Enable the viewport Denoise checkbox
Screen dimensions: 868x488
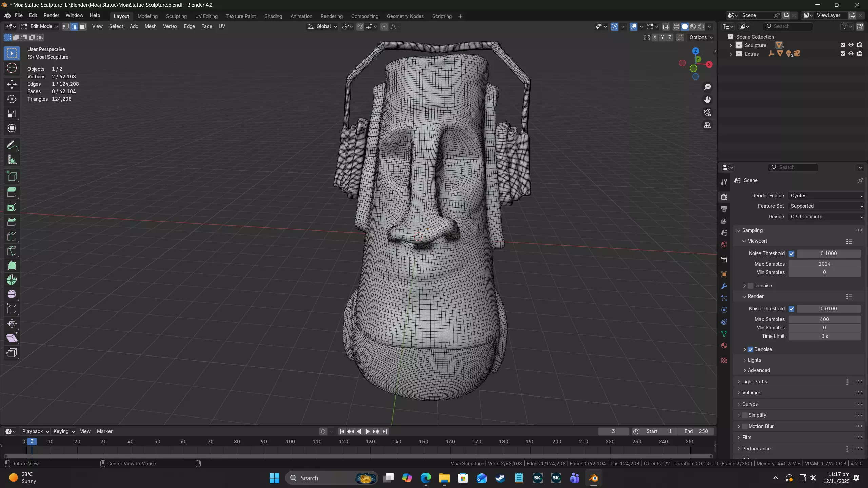point(750,286)
